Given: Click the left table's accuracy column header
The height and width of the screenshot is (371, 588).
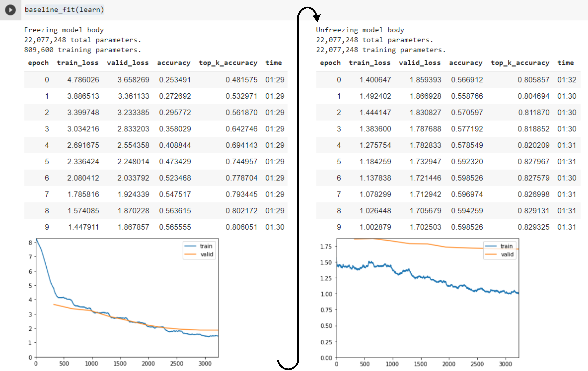Looking at the screenshot, I should pyautogui.click(x=174, y=63).
